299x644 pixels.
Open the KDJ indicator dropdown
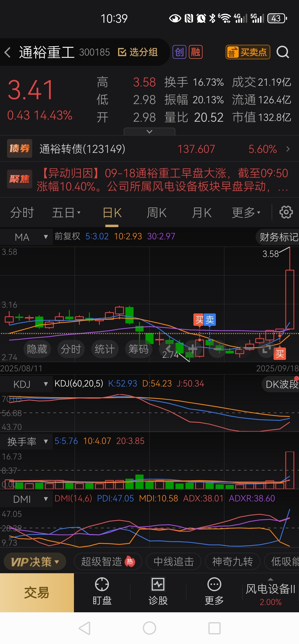26,384
